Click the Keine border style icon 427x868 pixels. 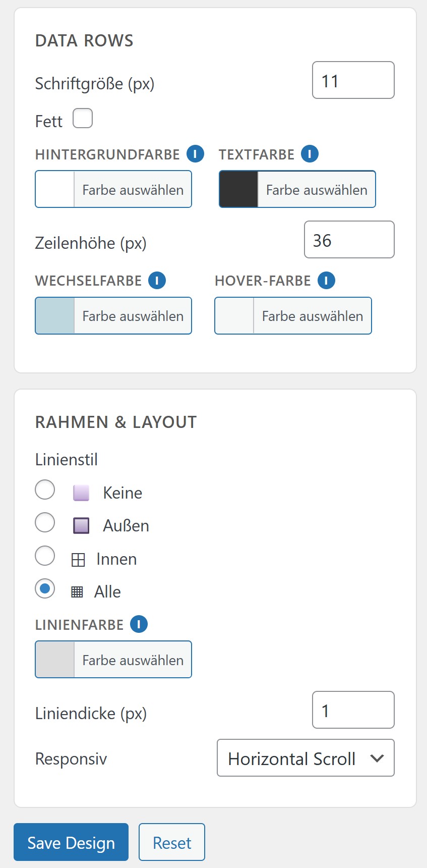(81, 493)
